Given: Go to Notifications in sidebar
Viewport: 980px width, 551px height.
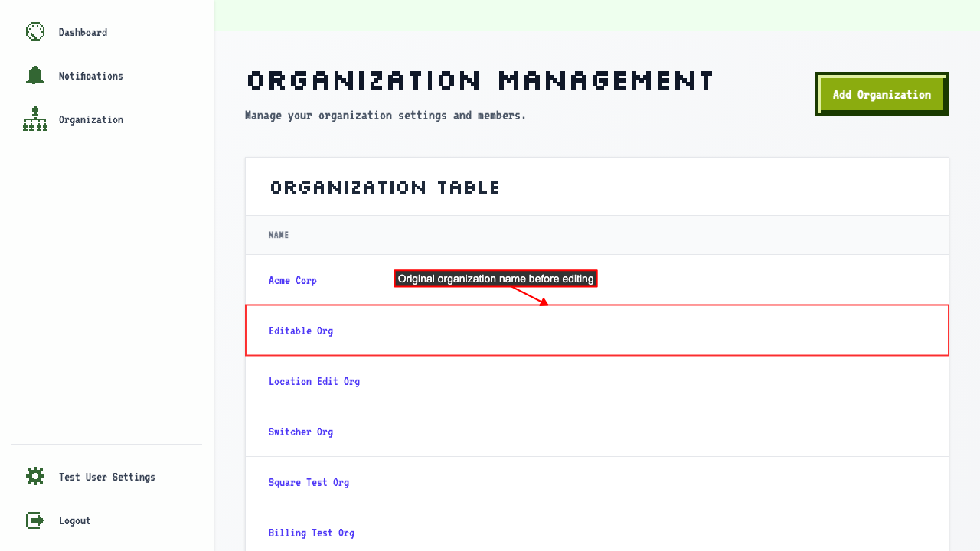Looking at the screenshot, I should click(x=91, y=76).
